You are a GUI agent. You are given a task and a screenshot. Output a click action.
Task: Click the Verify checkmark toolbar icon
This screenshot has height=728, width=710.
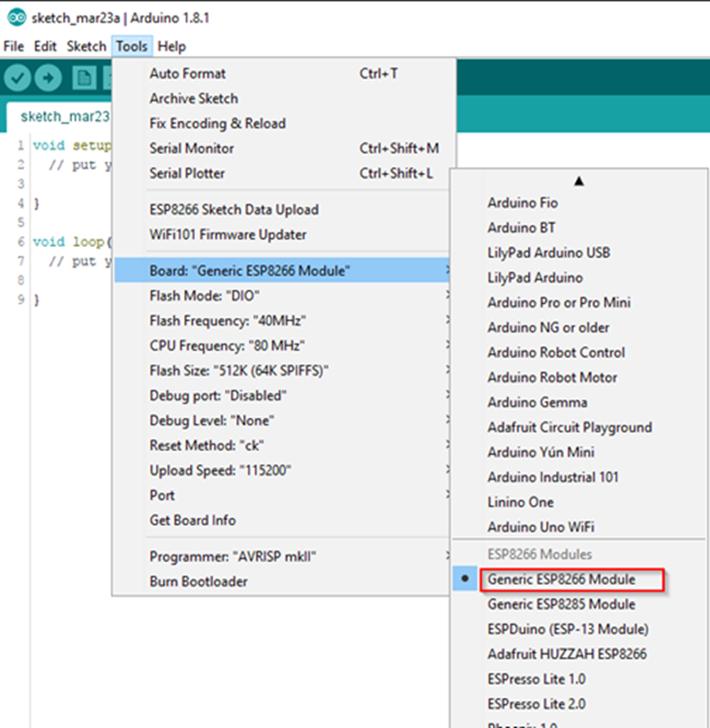(x=18, y=78)
